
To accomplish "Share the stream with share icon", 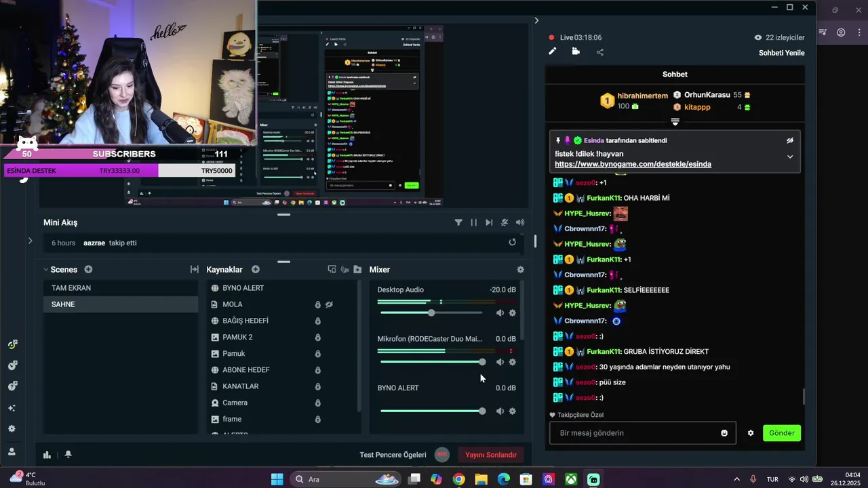I will pyautogui.click(x=600, y=52).
